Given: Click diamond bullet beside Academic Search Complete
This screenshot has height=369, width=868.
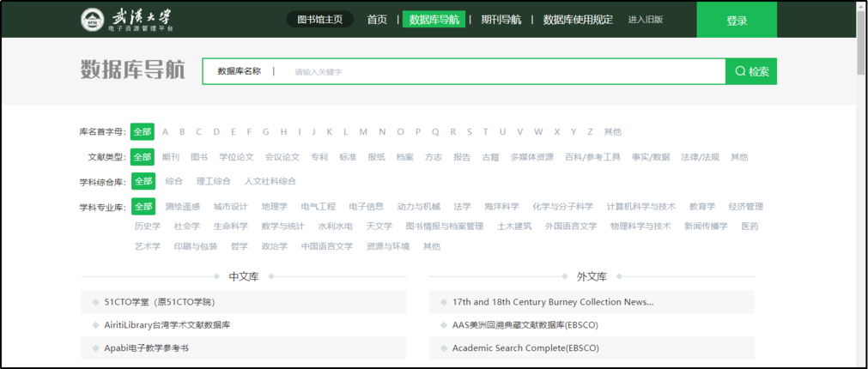Looking at the screenshot, I should coord(444,348).
